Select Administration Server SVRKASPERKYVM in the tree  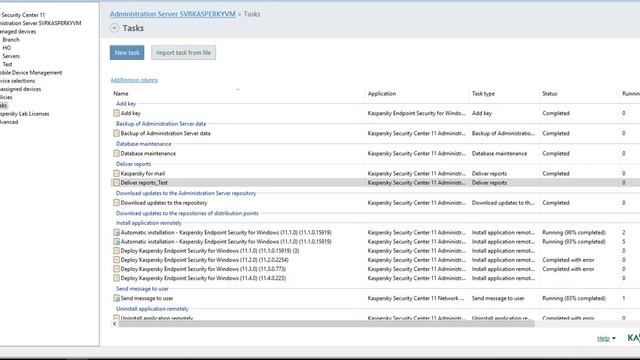[x=40, y=23]
